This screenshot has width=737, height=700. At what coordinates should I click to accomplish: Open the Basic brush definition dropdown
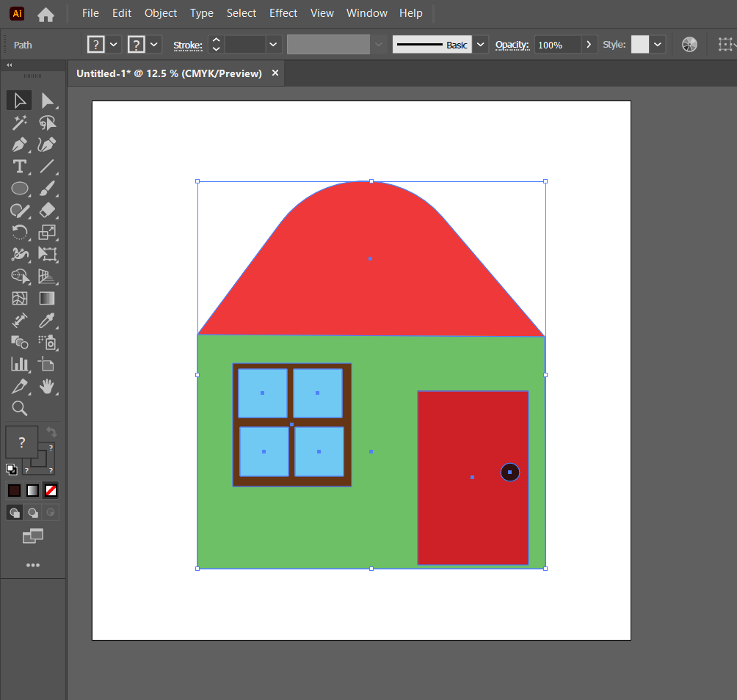point(480,45)
